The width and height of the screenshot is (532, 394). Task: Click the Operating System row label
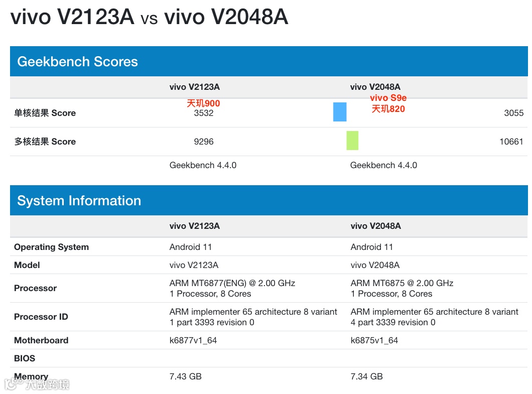click(51, 247)
